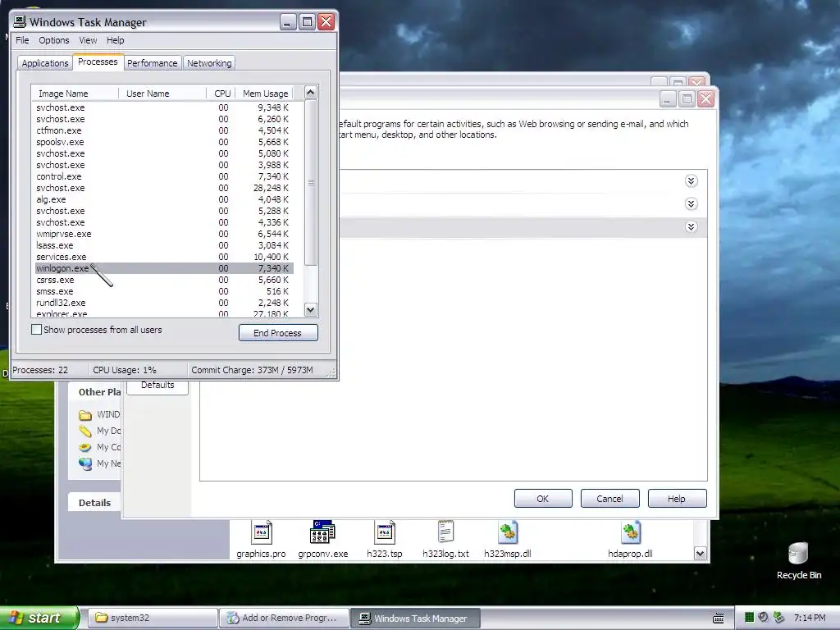Image resolution: width=840 pixels, height=630 pixels.
Task: Select the grpconv.exe file icon
Action: (x=322, y=532)
